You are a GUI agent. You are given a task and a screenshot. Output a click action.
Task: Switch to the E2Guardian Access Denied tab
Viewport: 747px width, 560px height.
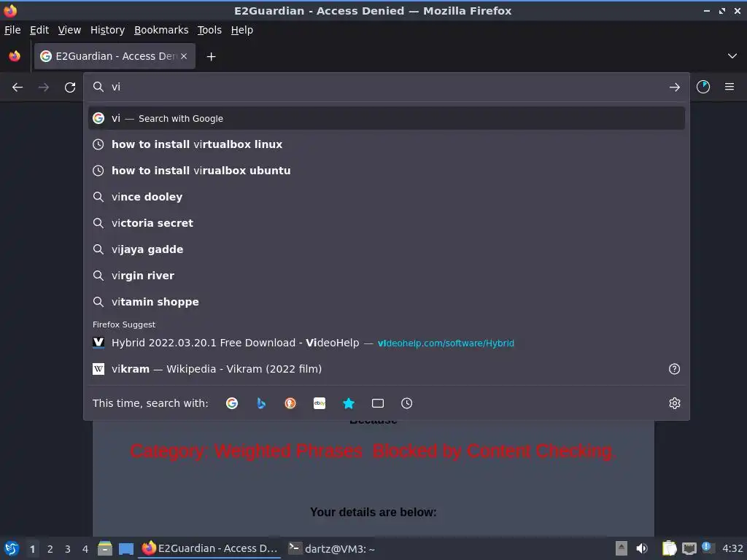point(115,56)
